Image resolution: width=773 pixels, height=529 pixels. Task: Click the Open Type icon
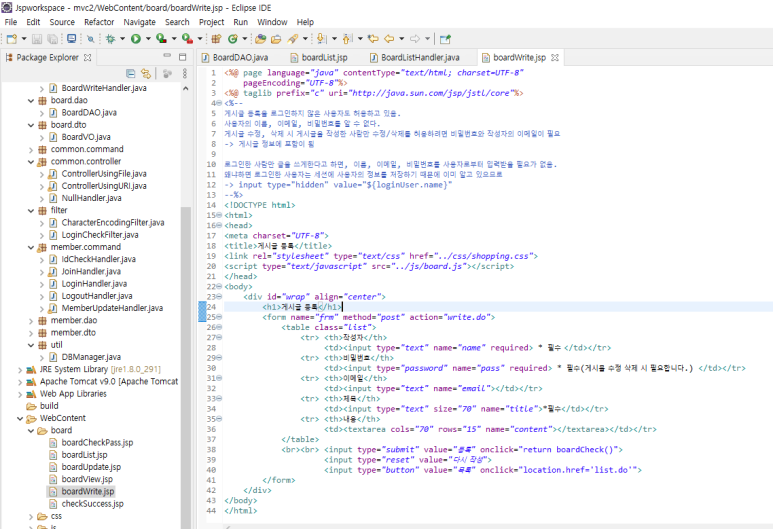tap(261, 38)
